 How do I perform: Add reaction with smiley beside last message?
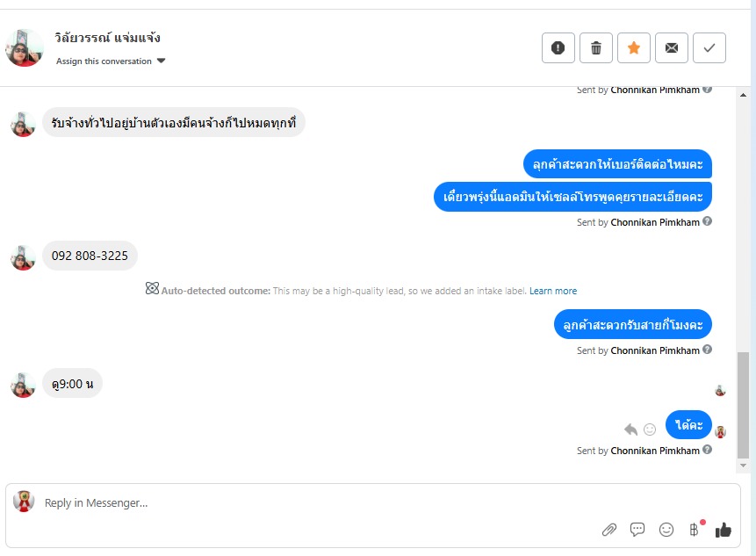coord(650,430)
